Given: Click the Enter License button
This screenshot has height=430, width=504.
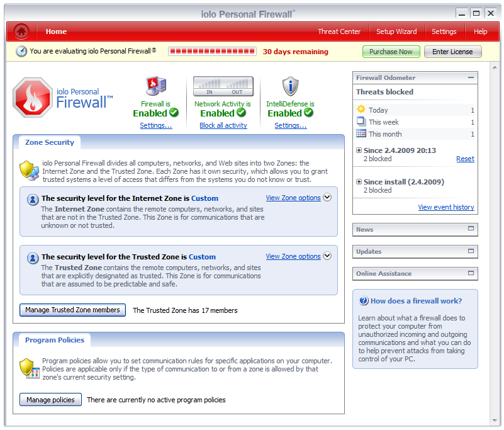Looking at the screenshot, I should [452, 52].
